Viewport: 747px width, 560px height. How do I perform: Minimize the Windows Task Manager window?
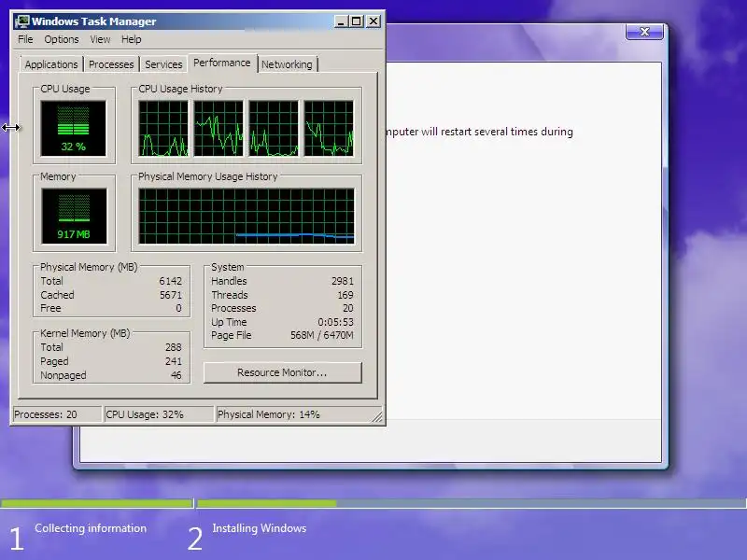341,21
